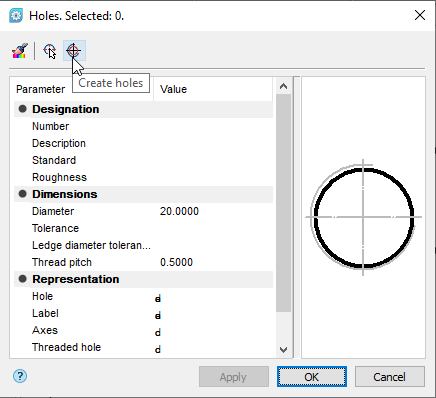
Task: Click the Create holes crosshair icon
Action: tap(74, 51)
